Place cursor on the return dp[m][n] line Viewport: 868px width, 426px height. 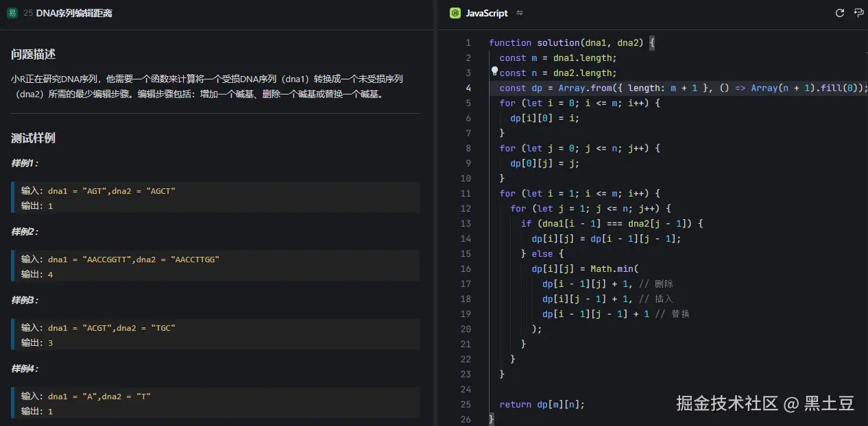pos(542,404)
